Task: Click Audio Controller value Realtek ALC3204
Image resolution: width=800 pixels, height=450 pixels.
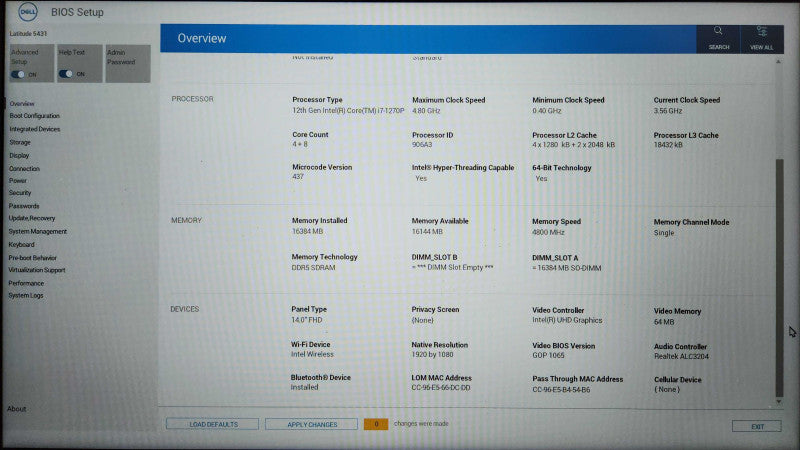Action: pos(681,357)
